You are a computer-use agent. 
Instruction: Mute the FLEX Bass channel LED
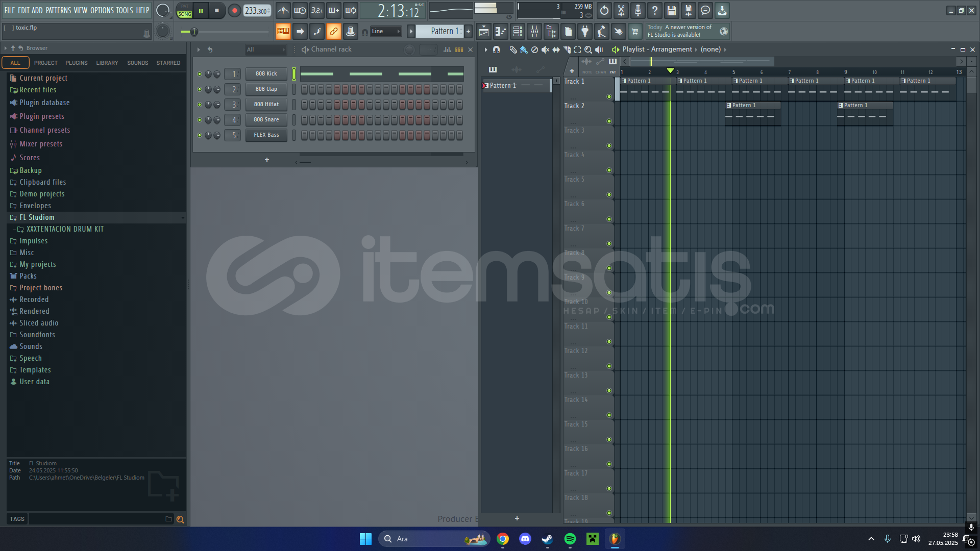point(200,135)
